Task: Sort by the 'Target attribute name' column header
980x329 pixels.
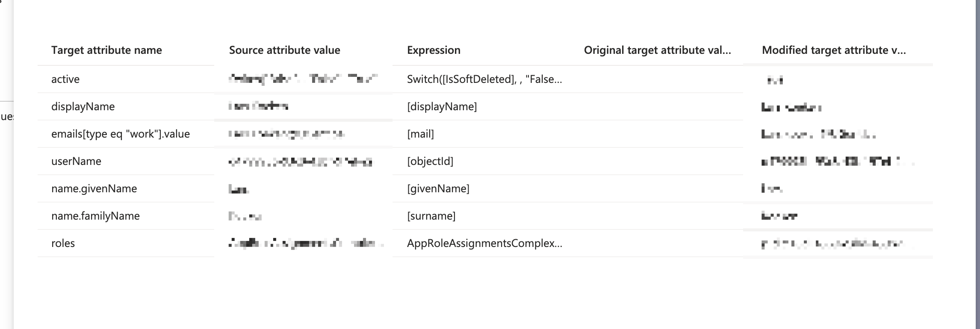Action: pos(107,50)
